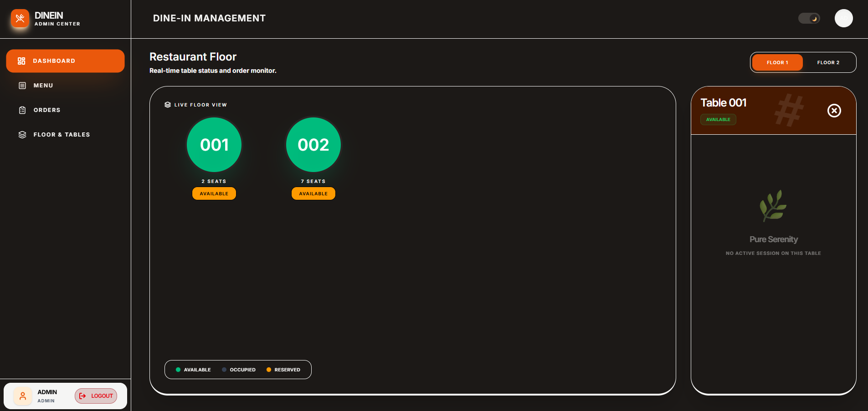
Task: Click the DineIn fork-and-knife logo icon
Action: (20, 18)
